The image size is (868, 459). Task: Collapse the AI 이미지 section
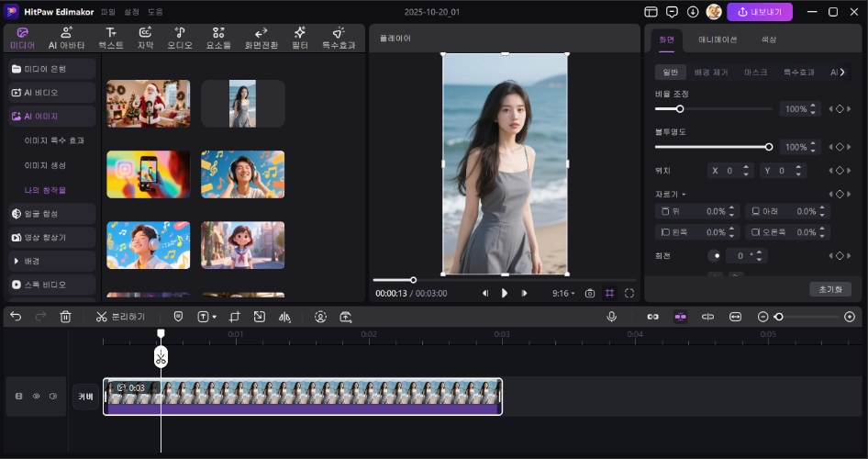click(x=52, y=117)
